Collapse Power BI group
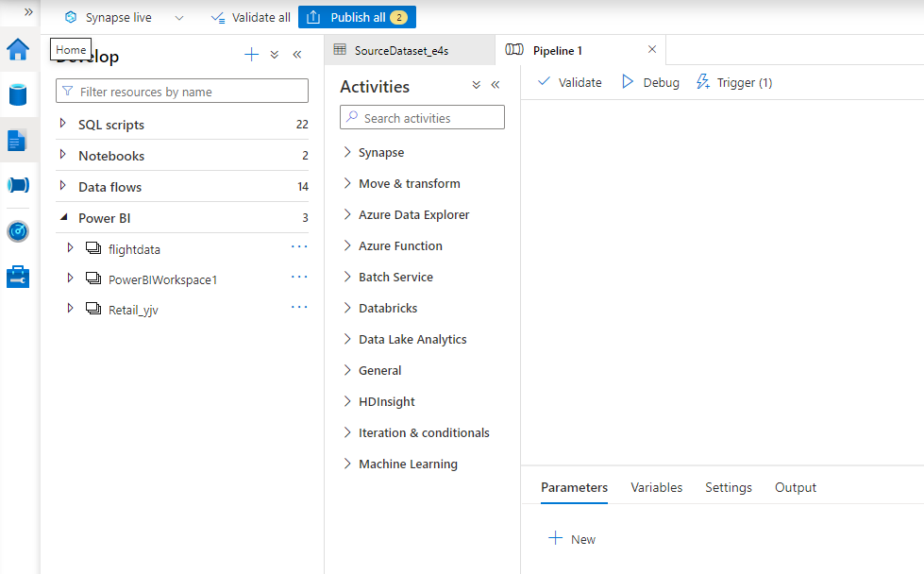Image resolution: width=924 pixels, height=574 pixels. (x=63, y=217)
